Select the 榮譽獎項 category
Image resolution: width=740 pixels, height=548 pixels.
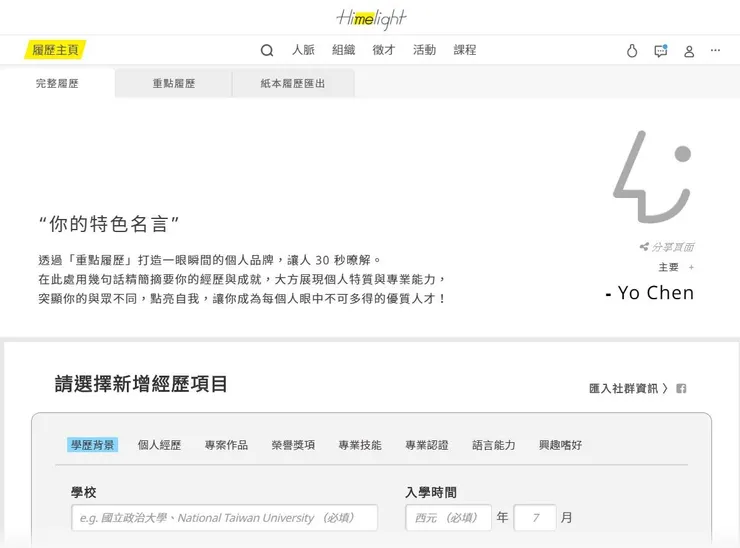[293, 445]
